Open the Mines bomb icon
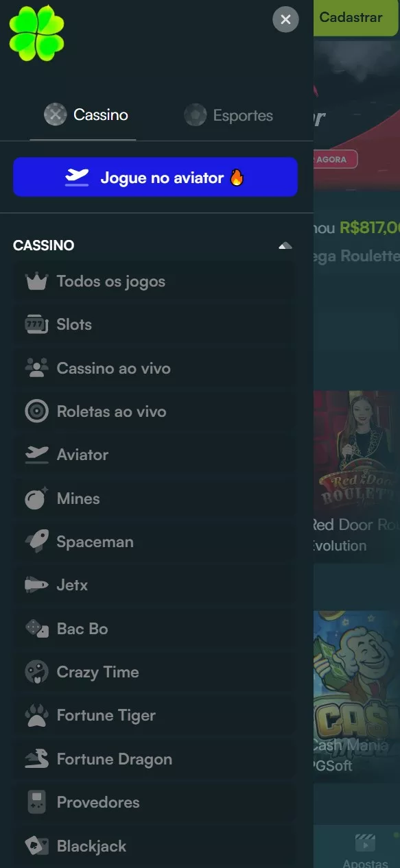Image resolution: width=400 pixels, height=868 pixels. pyautogui.click(x=36, y=498)
